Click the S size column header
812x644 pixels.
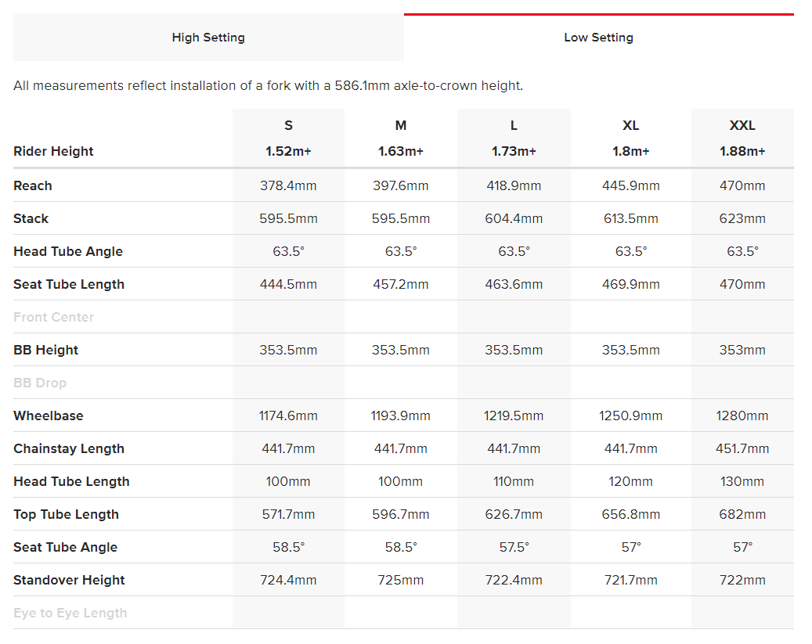(x=288, y=125)
